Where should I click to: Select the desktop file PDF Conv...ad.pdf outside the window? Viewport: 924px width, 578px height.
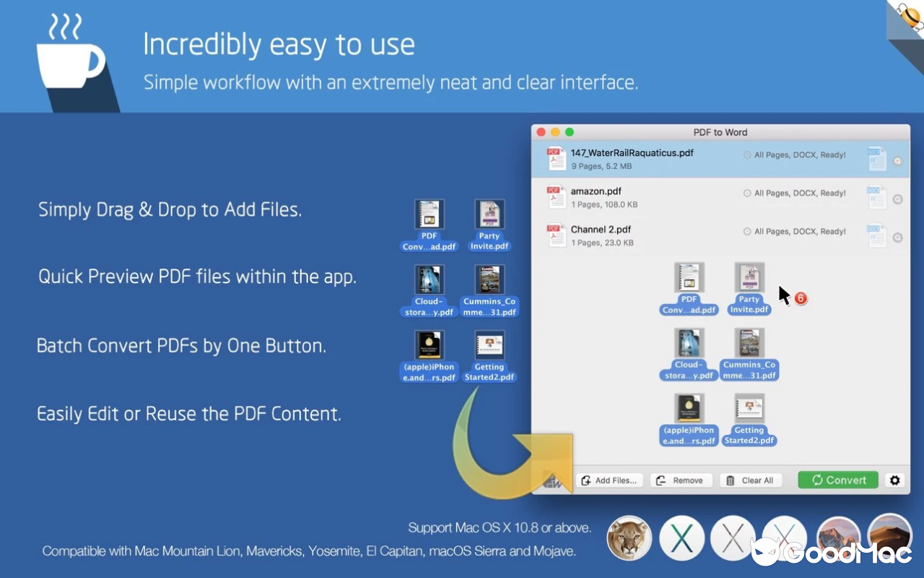click(x=430, y=226)
